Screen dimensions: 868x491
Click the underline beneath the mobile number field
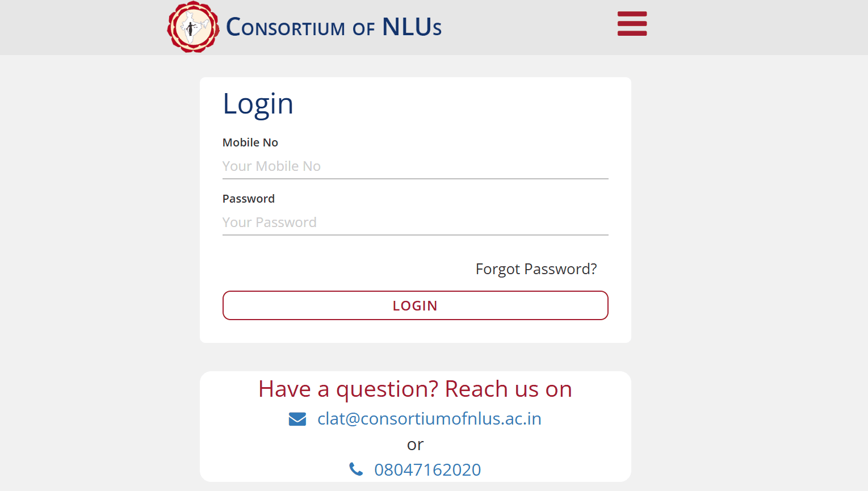415,179
